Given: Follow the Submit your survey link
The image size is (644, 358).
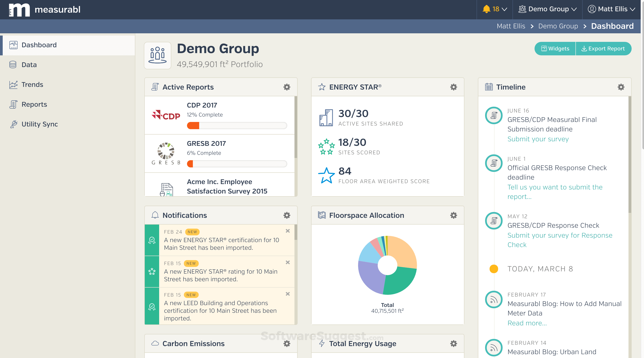Looking at the screenshot, I should tap(538, 139).
